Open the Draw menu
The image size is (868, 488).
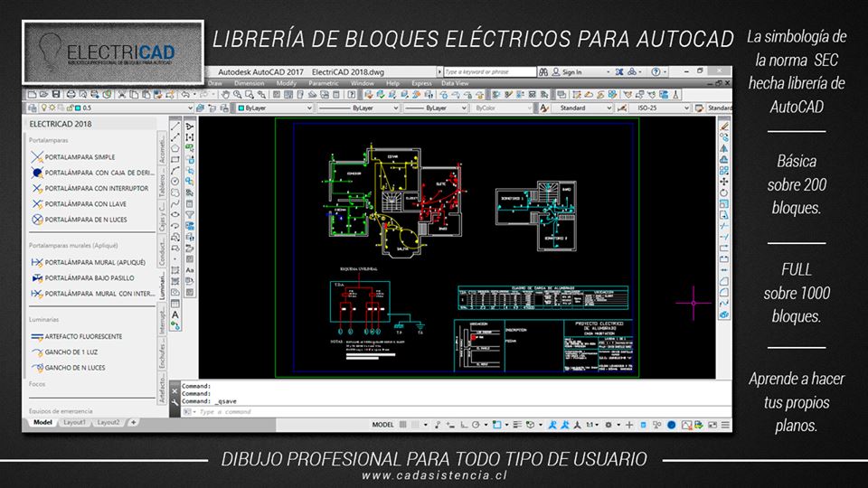(215, 83)
